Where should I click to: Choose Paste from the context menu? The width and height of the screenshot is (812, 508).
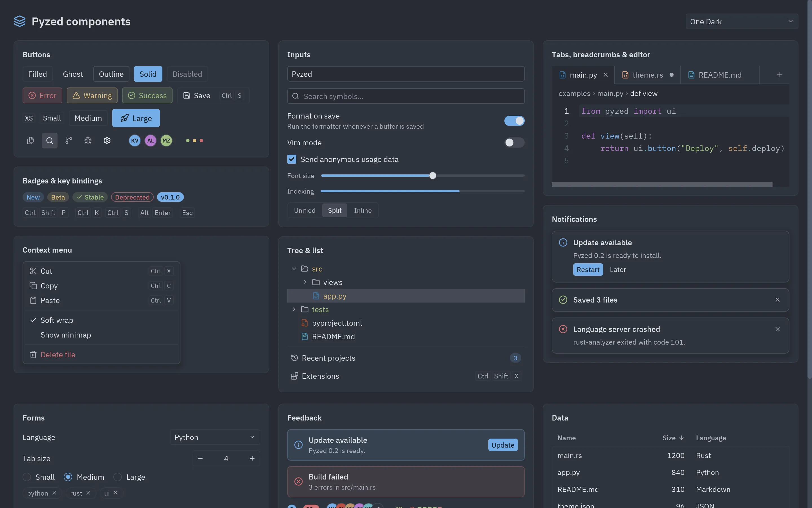(101, 300)
